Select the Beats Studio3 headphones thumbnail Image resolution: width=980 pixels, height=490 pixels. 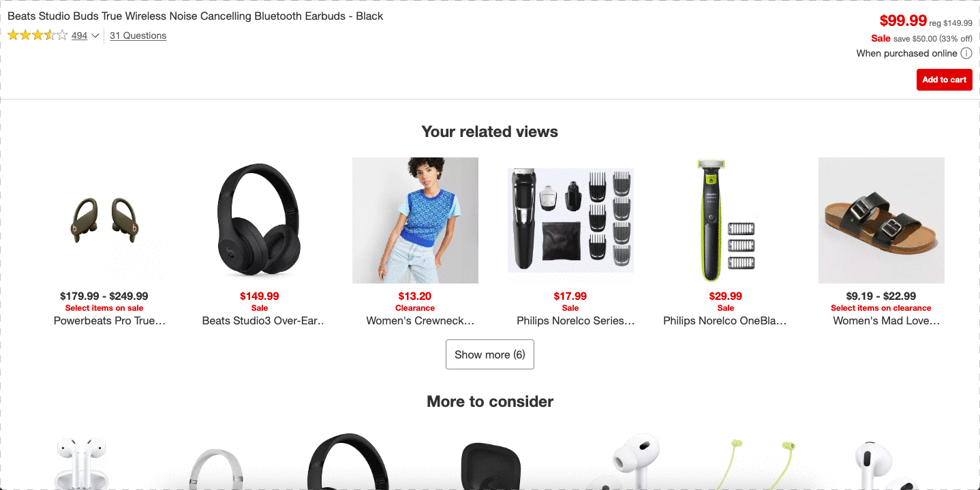coord(259,220)
